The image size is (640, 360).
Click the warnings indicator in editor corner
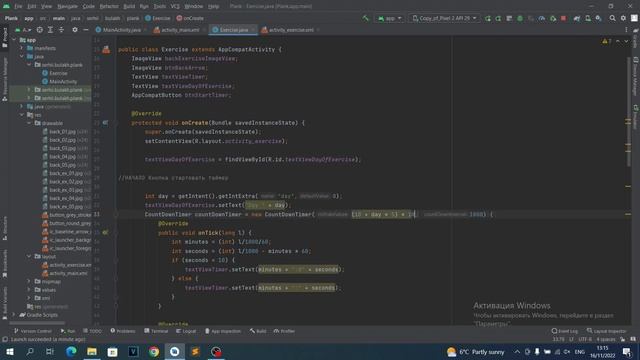[x=607, y=41]
